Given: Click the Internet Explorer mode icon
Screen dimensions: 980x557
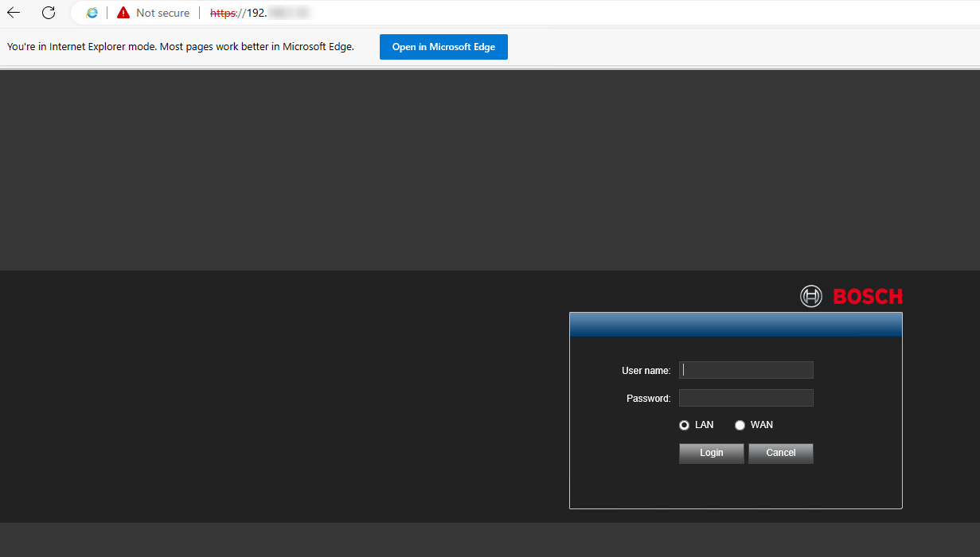Looking at the screenshot, I should (92, 13).
